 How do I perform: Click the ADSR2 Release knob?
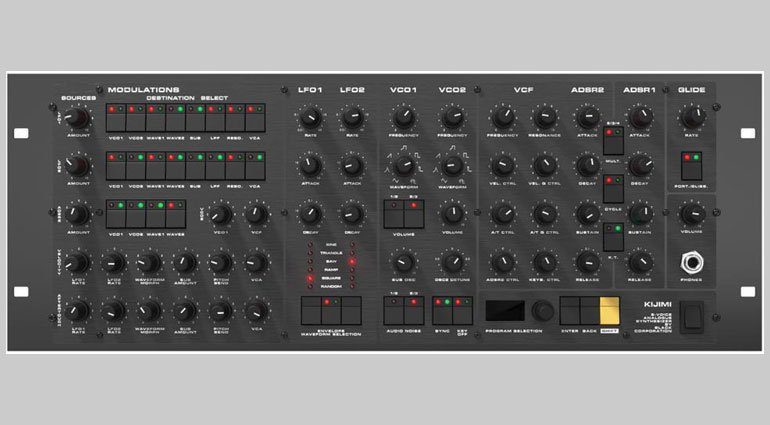coord(586,260)
